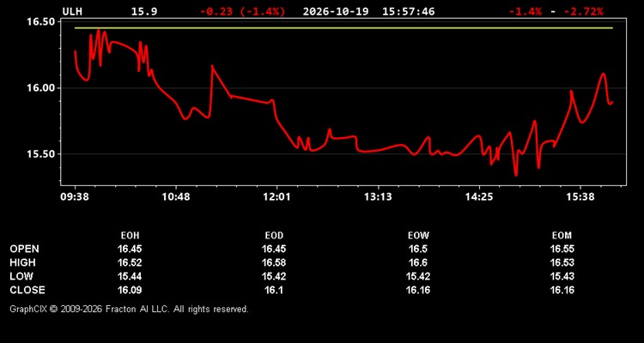Click the yellow previous-close reference line
The height and width of the screenshot is (343, 644).
point(343,28)
